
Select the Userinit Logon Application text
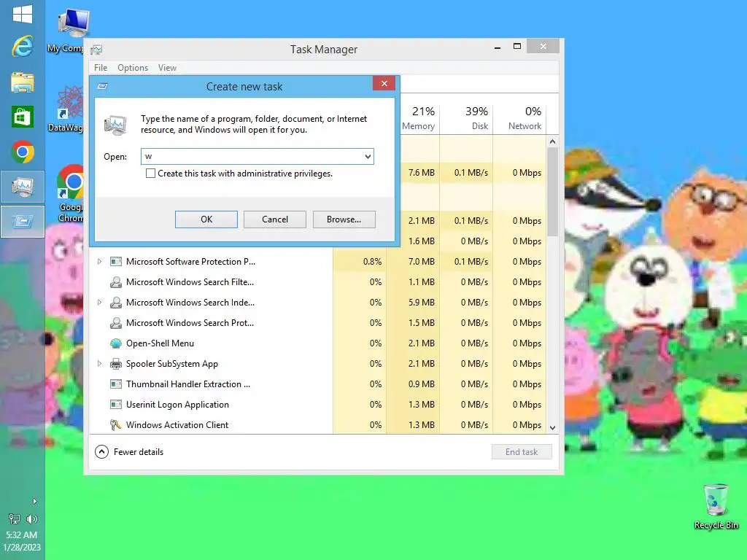coord(177,404)
